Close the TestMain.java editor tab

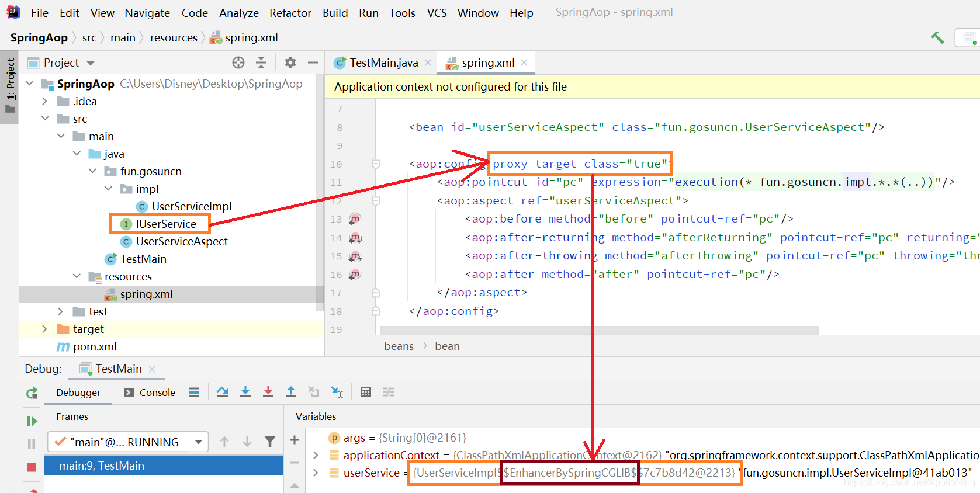click(x=428, y=63)
